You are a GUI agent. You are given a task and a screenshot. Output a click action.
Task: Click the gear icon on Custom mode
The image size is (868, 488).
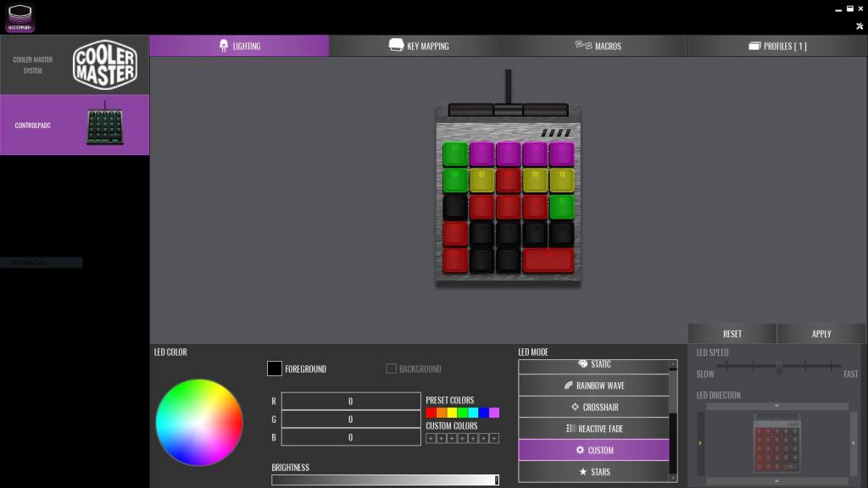(581, 450)
